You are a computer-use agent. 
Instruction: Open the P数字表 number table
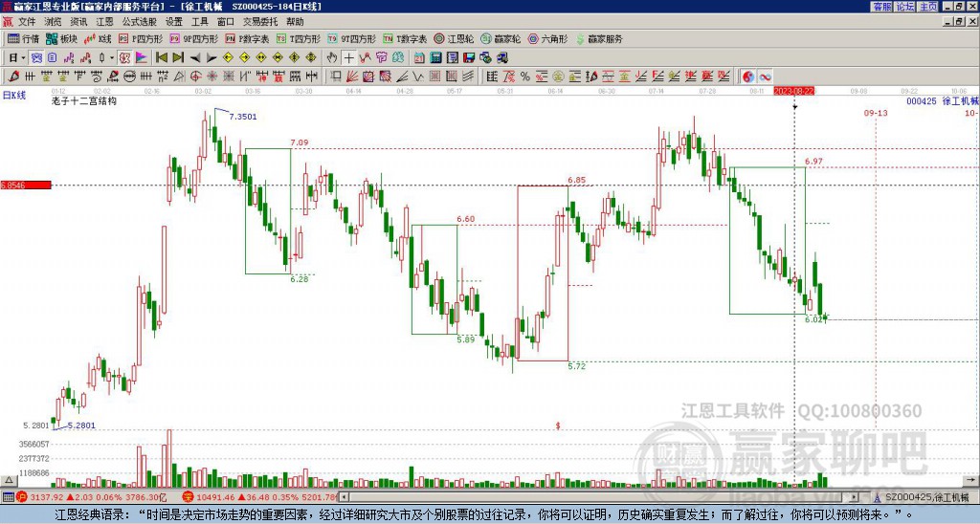tap(247, 38)
